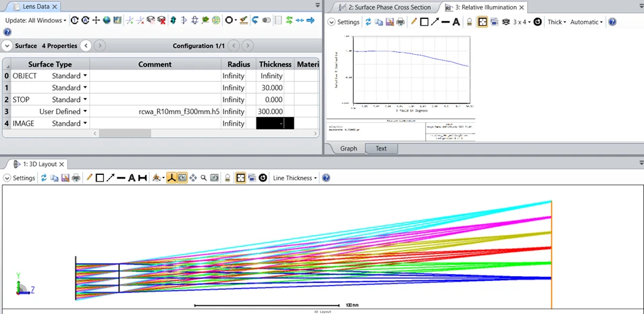This screenshot has width=644, height=314.
Task: Expand Settings in the 3D Layout window
Action: [x=20, y=178]
